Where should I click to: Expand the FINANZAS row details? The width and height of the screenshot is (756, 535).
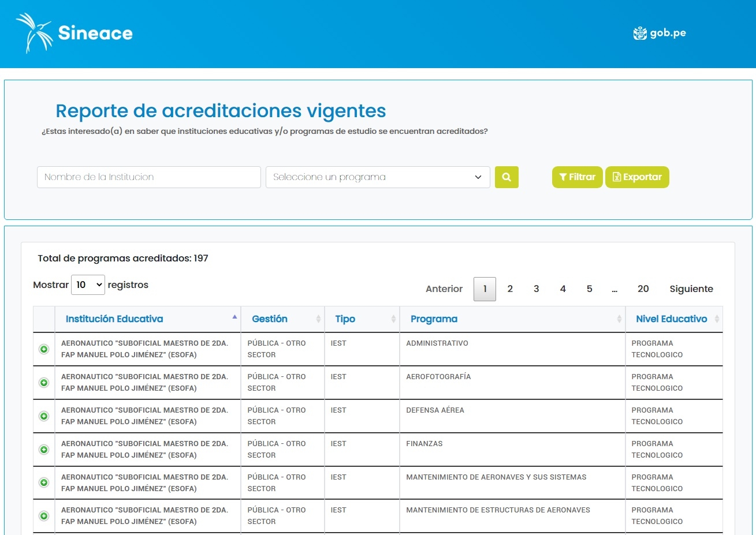(x=44, y=450)
